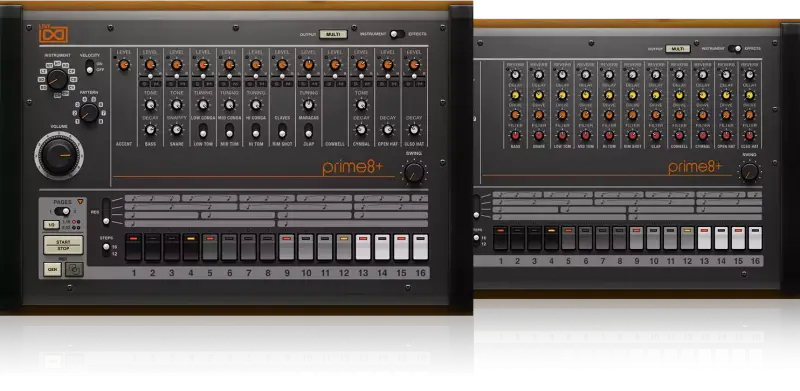The height and width of the screenshot is (391, 800).
Task: Click the Cymbal Tone knob
Action: (x=361, y=105)
